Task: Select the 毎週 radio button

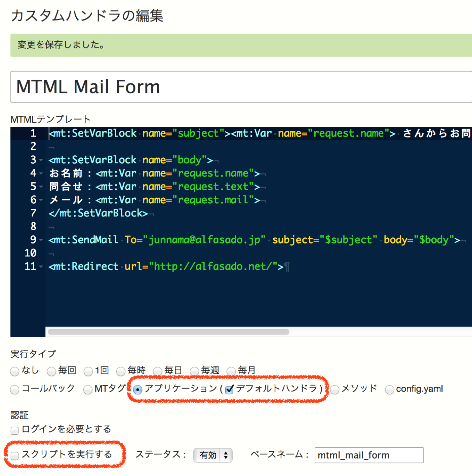Action: pos(194,371)
